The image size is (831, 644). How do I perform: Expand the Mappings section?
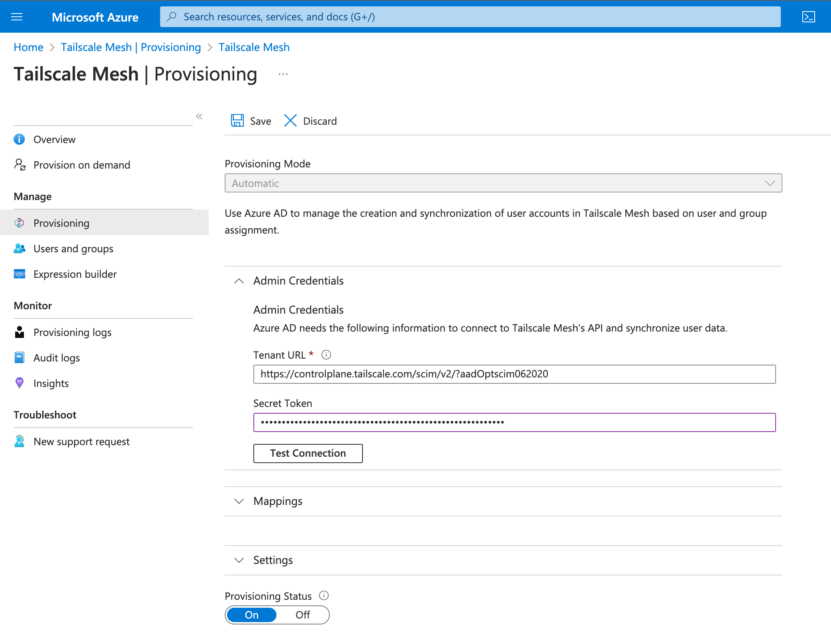click(239, 501)
